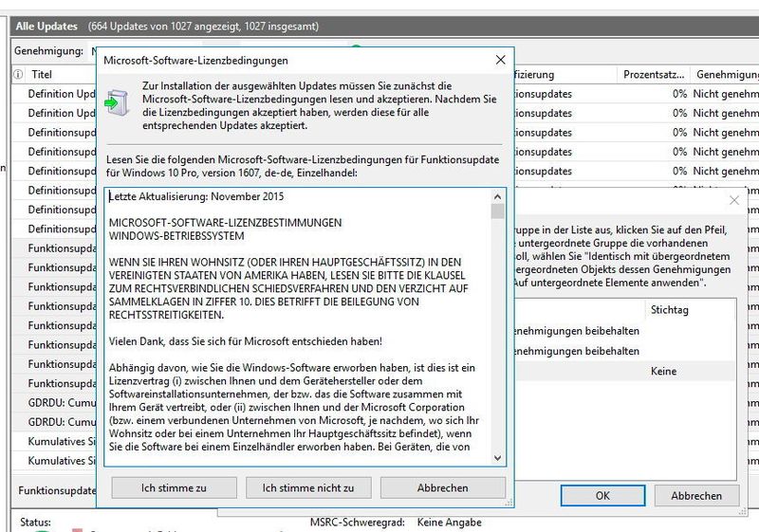Click the "Alle Updates" pane heading
Screen dimensions: 759x532
(x=46, y=27)
